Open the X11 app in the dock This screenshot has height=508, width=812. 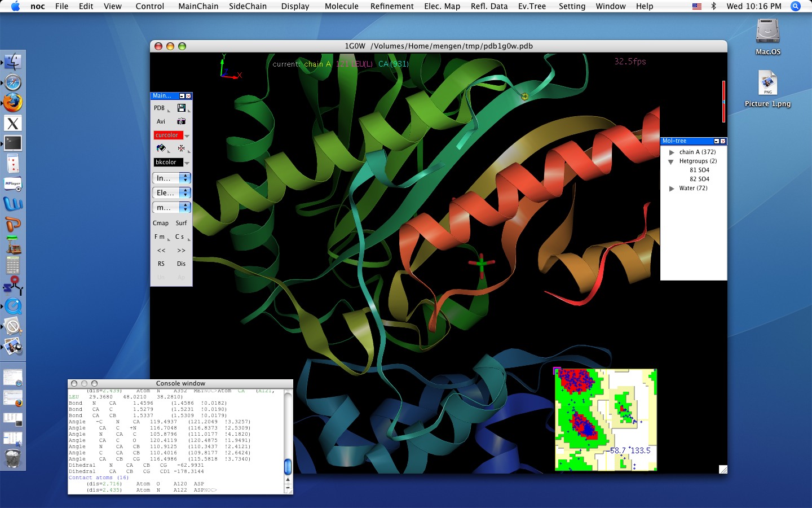click(x=13, y=123)
